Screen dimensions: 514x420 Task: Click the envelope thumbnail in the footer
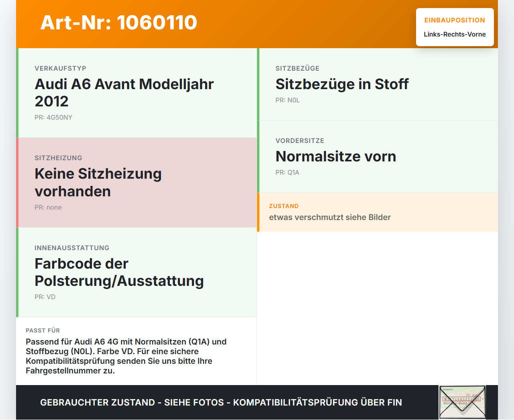[462, 402]
